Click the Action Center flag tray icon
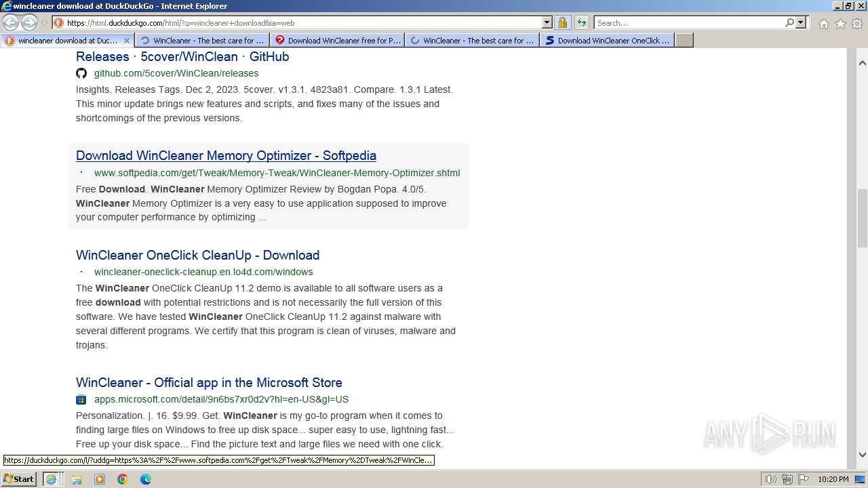This screenshot has width=868, height=488. click(803, 479)
